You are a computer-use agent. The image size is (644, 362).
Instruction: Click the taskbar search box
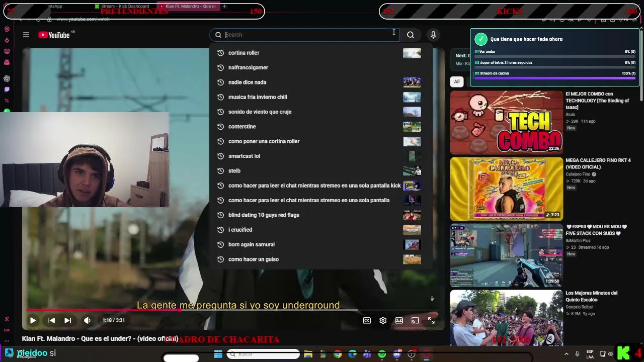click(x=264, y=354)
